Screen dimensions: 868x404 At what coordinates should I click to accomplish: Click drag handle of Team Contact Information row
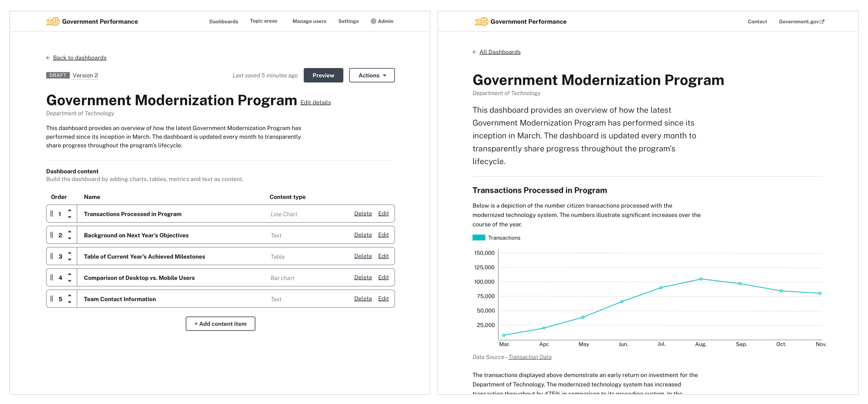52,299
